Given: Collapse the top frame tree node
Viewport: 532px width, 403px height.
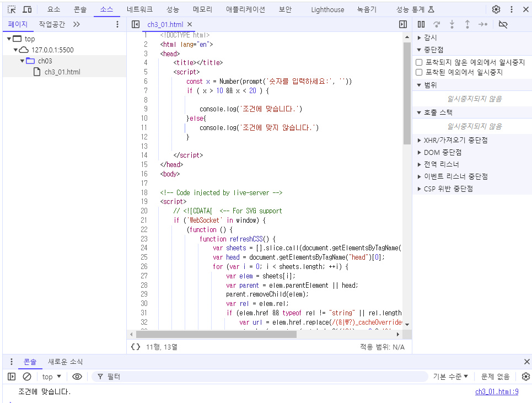Looking at the screenshot, I should [9, 39].
